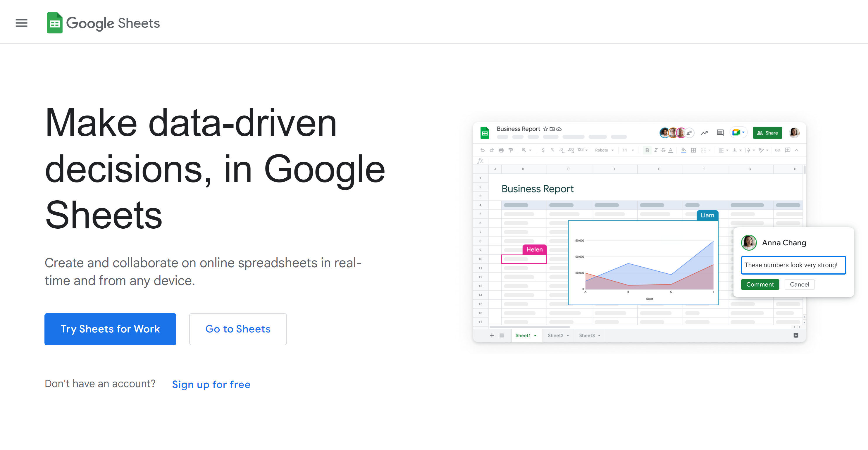Viewport: 868px width, 450px height.
Task: Click Cancel in Anna Chang's comment box
Action: click(x=799, y=284)
